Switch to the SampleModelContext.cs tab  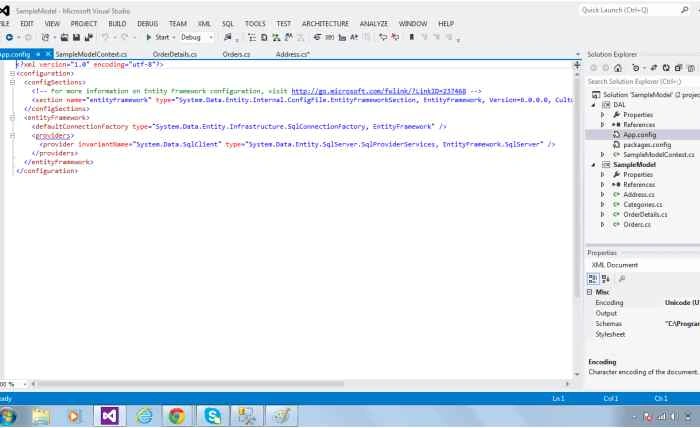[x=91, y=54]
